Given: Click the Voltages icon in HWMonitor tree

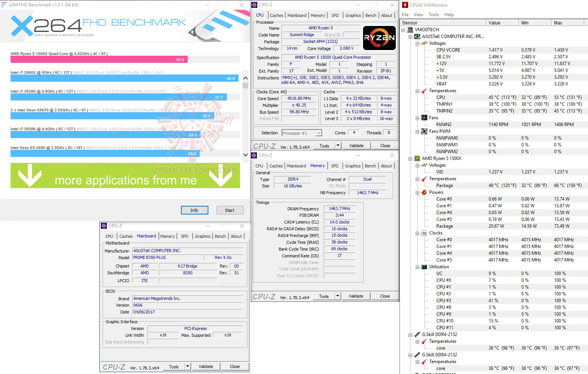Looking at the screenshot, I should coord(424,43).
